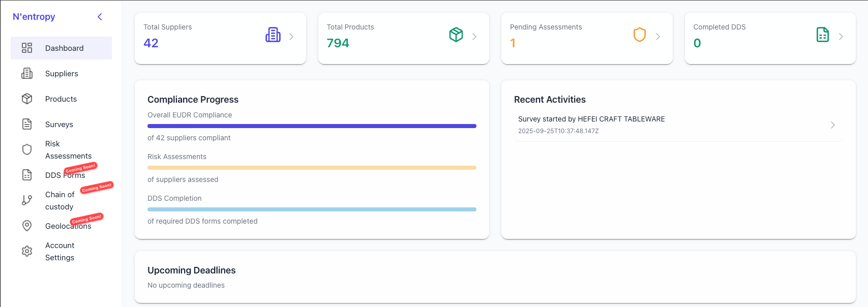
Task: Click the Suppliers building icon in sidebar
Action: [27, 74]
